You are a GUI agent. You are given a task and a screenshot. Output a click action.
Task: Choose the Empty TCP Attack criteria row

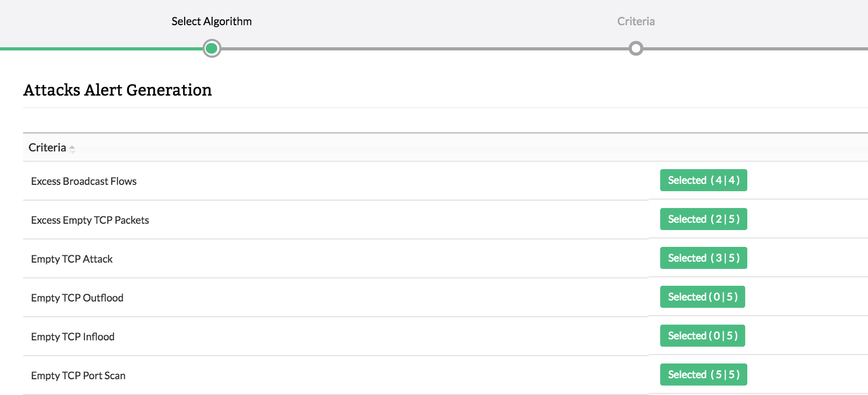72,259
